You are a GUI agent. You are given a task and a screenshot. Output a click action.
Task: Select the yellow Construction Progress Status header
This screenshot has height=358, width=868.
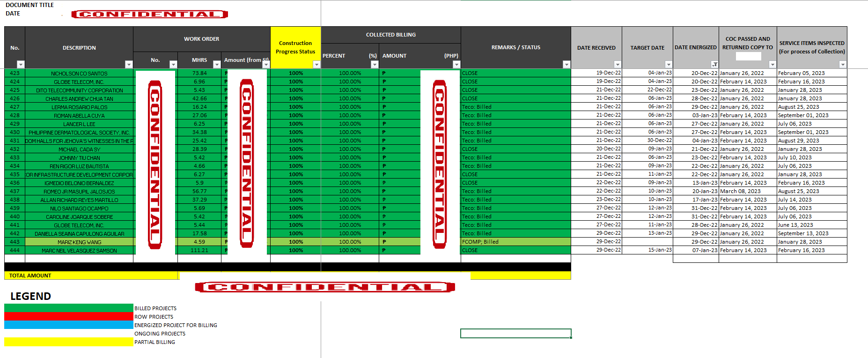click(x=295, y=47)
